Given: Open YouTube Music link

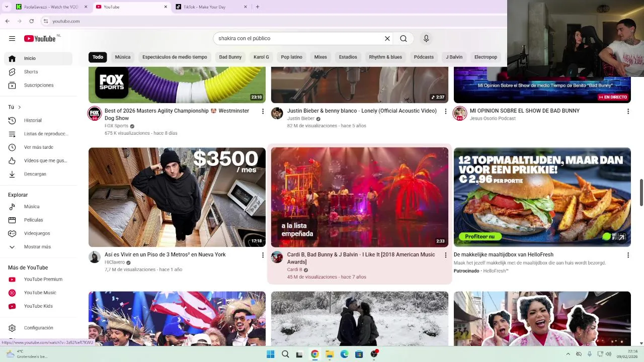Looking at the screenshot, I should pos(38,293).
